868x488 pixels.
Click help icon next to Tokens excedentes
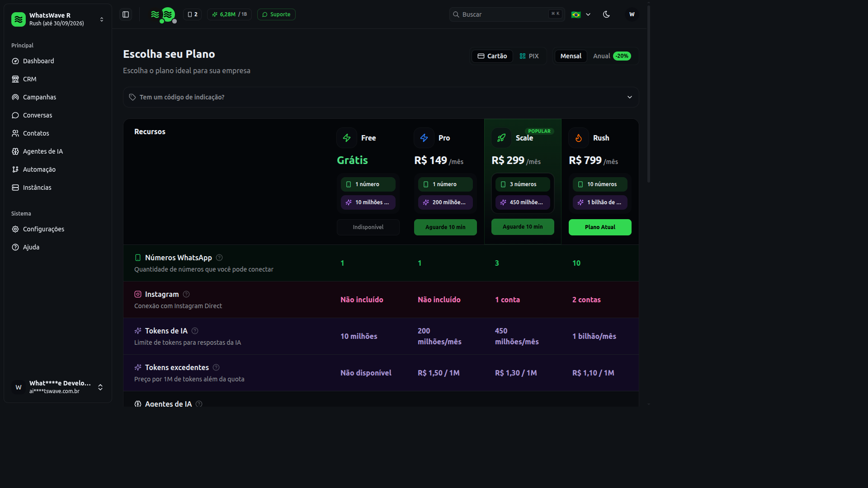point(216,367)
